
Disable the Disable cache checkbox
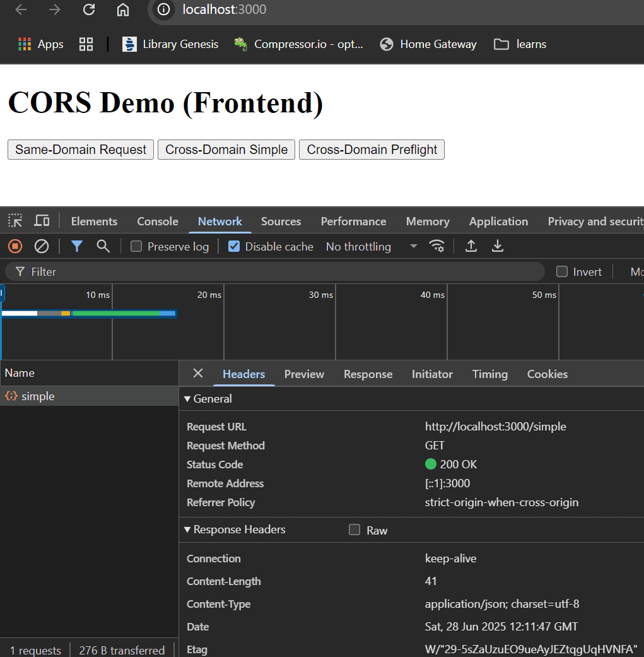233,246
